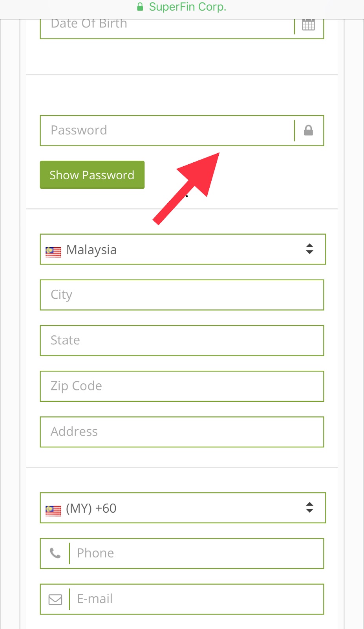This screenshot has width=364, height=629.
Task: Click the phone handset icon
Action: pyautogui.click(x=55, y=553)
